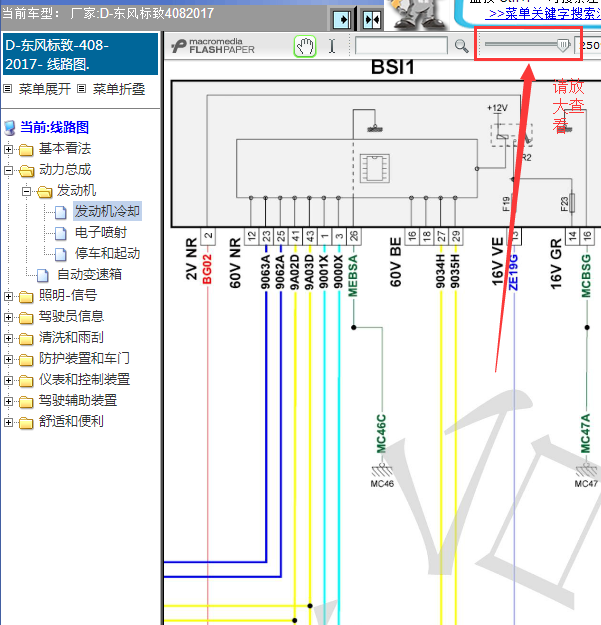Select the 动力总成 category label
601x625 pixels.
click(65, 170)
